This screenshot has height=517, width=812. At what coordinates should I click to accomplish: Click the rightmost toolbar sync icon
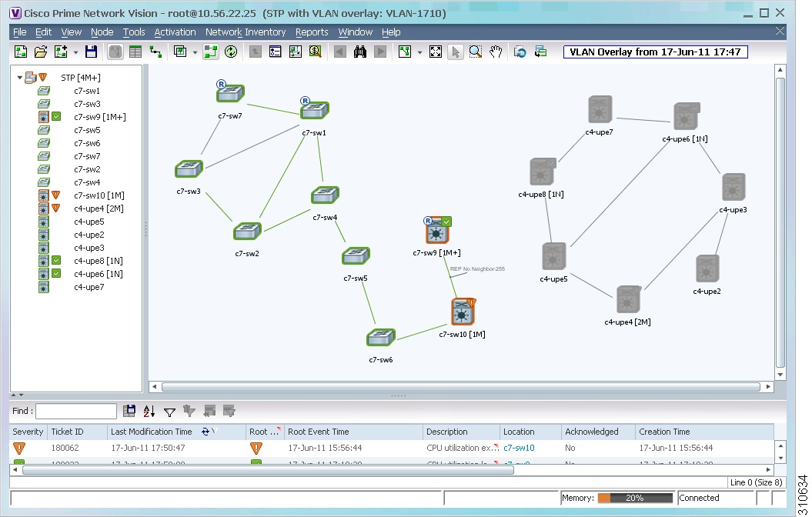tap(540, 52)
